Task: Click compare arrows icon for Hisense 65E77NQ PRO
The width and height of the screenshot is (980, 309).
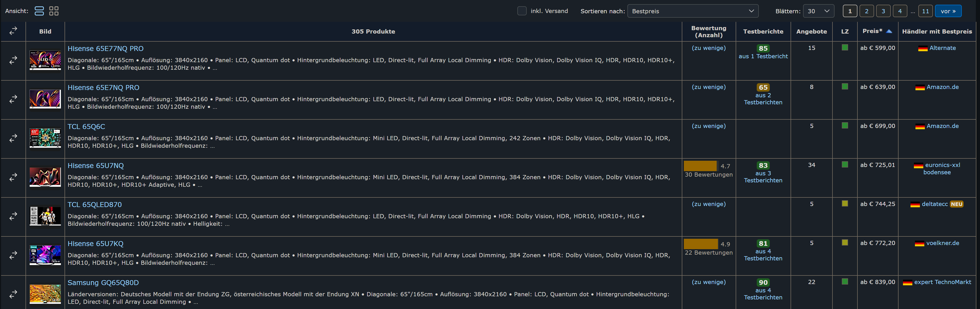Action: (x=13, y=60)
